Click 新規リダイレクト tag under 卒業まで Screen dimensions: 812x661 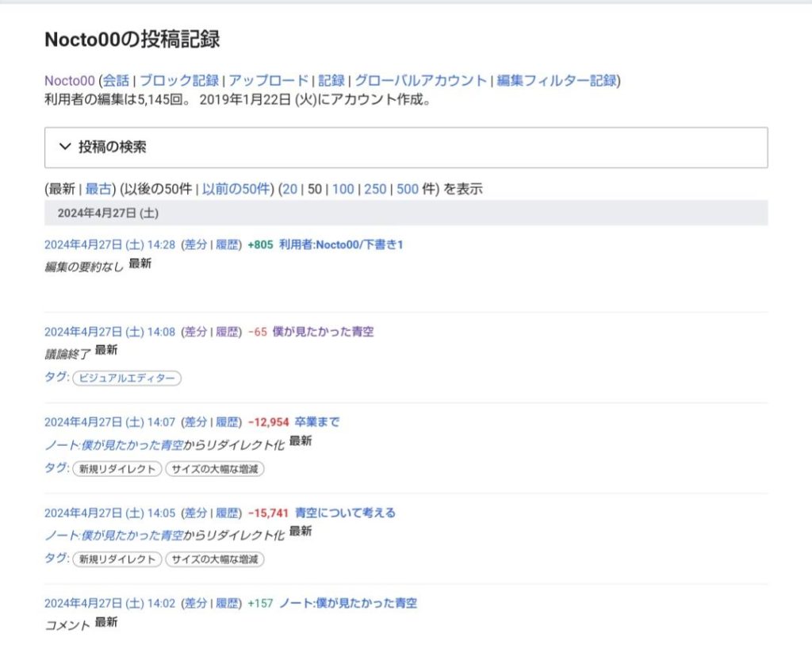click(x=117, y=469)
